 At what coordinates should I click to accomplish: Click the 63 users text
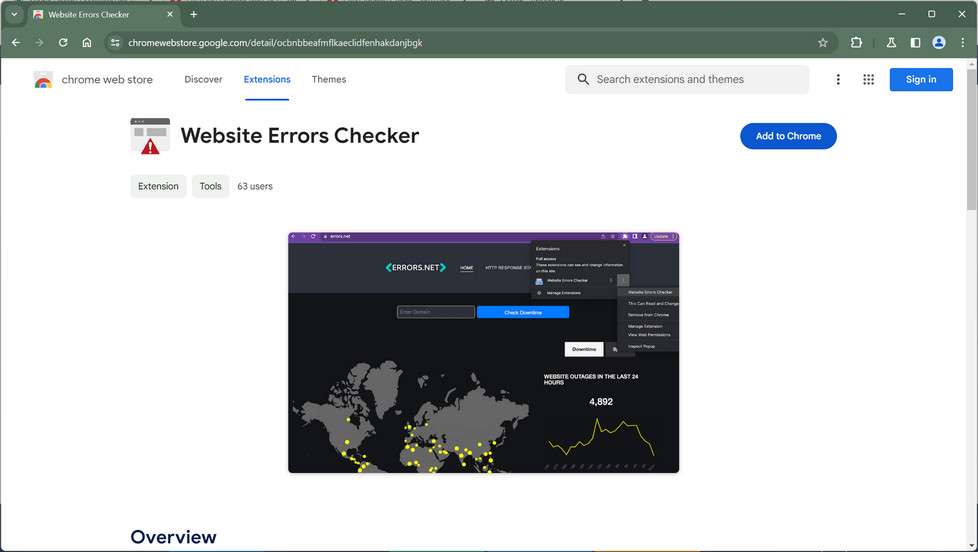point(254,186)
